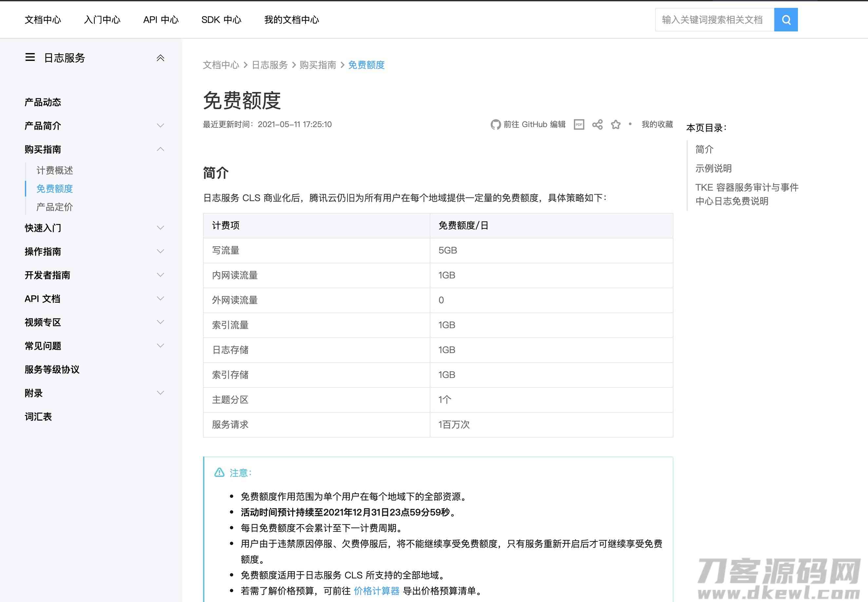Collapse the 购买指南 section
The width and height of the screenshot is (868, 602).
pos(160,149)
